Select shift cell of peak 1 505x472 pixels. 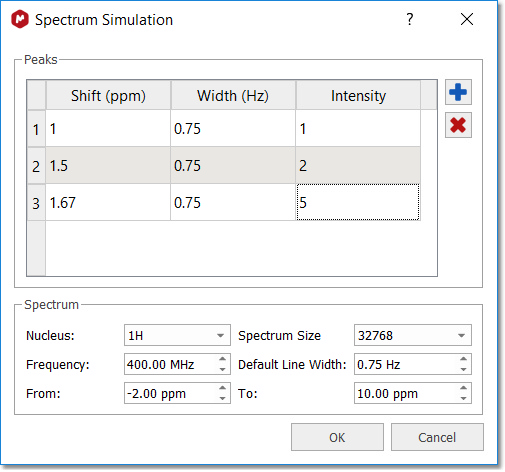click(108, 129)
